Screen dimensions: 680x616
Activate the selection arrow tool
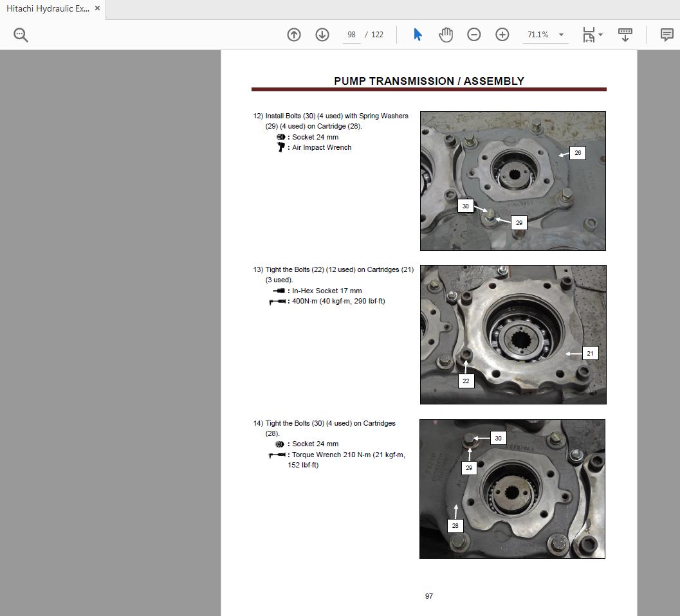tap(418, 35)
